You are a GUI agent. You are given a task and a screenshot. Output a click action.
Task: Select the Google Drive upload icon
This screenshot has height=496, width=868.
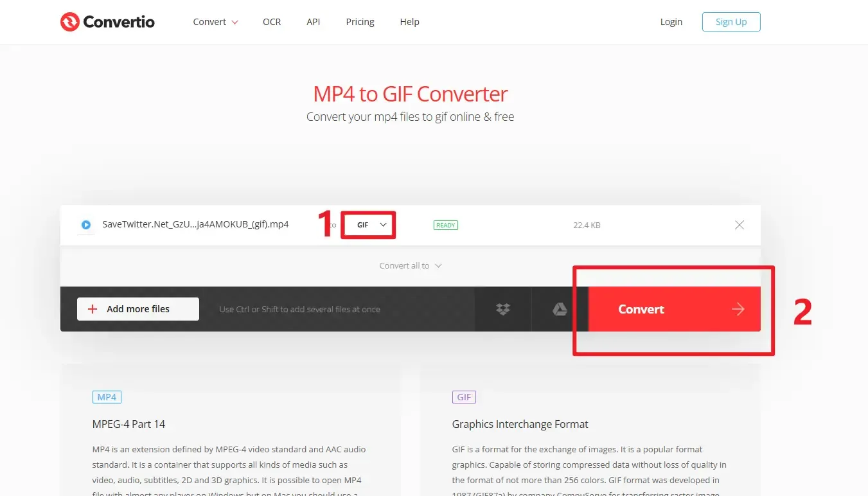(559, 309)
